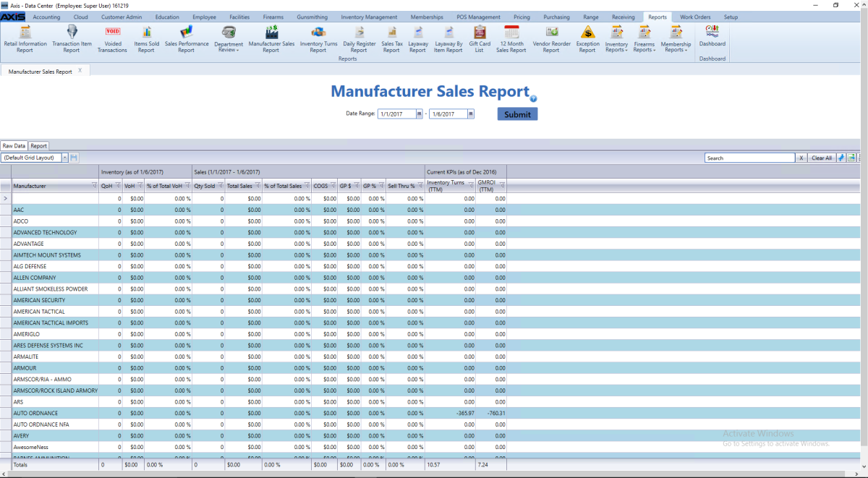Select the ALLIANT SMOKELESS POWDER row
Image resolution: width=868 pixels, height=478 pixels.
pyautogui.click(x=253, y=289)
